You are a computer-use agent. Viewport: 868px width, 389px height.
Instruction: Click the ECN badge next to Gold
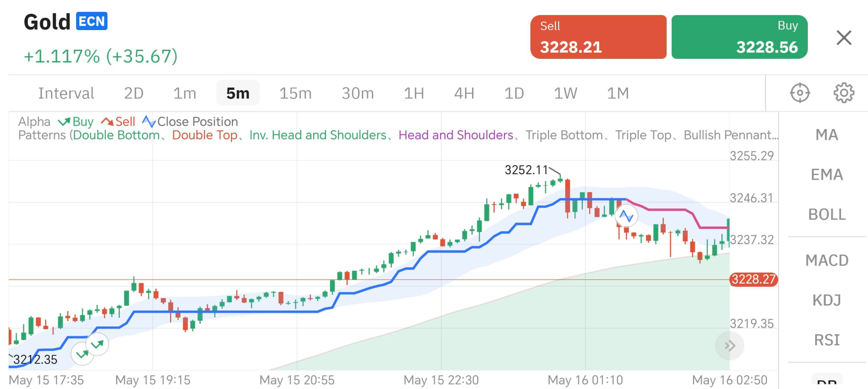tap(92, 21)
